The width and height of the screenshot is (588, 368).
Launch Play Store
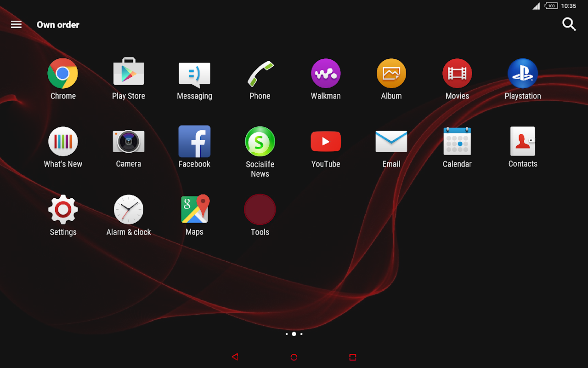coord(129,72)
